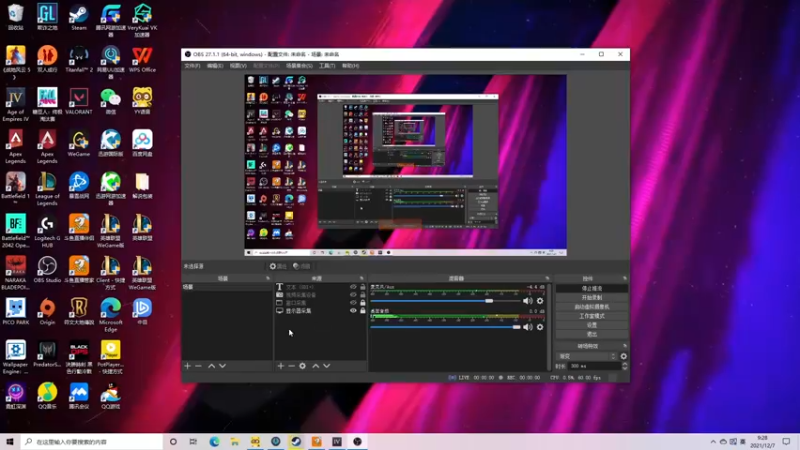Mute the 桌面音频 channel
Image resolution: width=800 pixels, height=450 pixels.
(528, 327)
